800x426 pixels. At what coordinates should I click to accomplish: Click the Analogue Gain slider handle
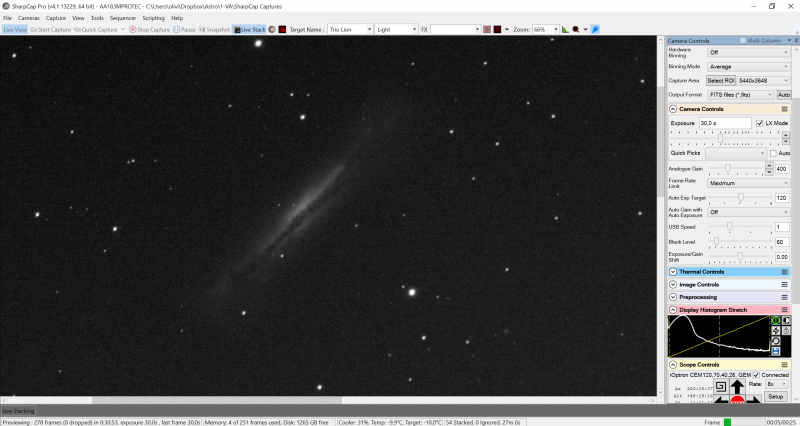pyautogui.click(x=728, y=168)
